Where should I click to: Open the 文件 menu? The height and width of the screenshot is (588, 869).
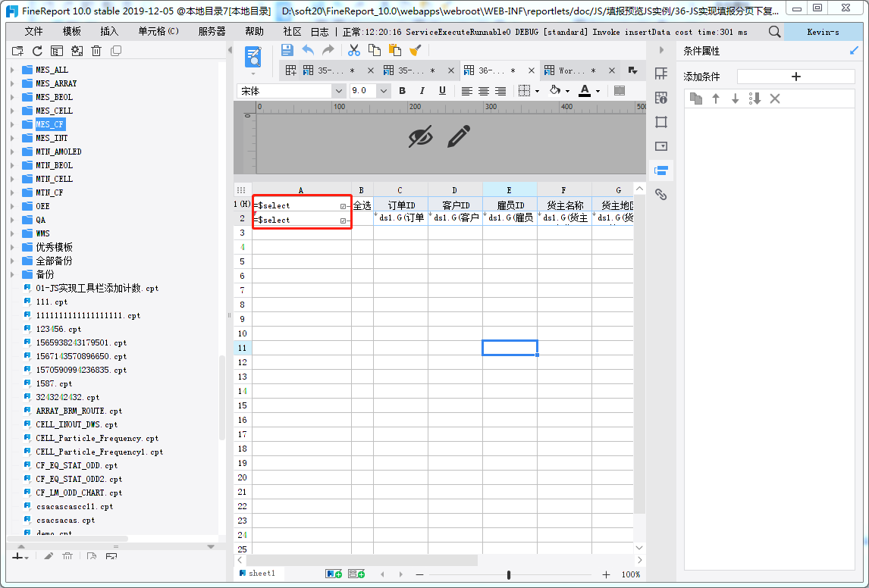(34, 32)
